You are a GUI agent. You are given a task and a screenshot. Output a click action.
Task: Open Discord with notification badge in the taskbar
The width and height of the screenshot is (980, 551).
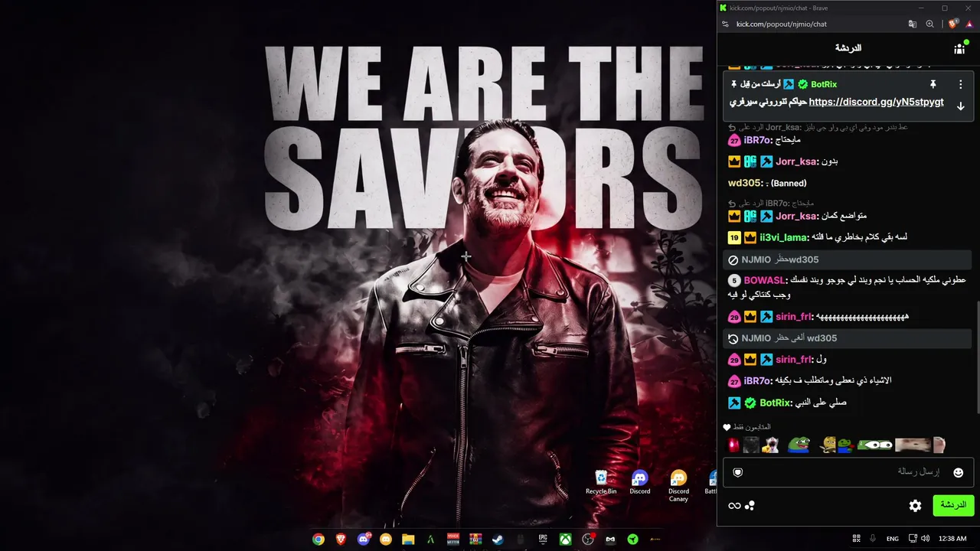364,539
